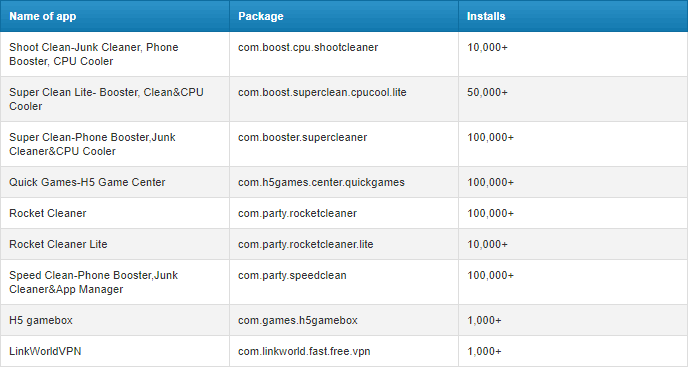Select the Super Clean-Phone Booster app name
688x367 pixels.
(x=92, y=144)
